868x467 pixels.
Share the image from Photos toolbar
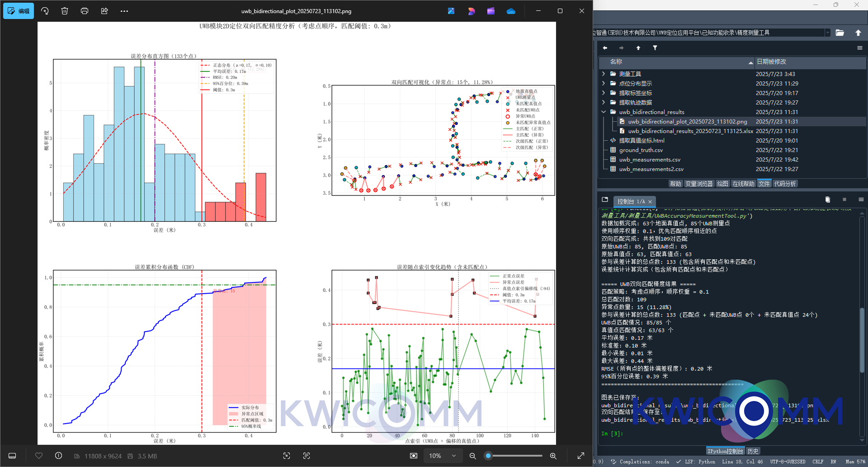(104, 11)
